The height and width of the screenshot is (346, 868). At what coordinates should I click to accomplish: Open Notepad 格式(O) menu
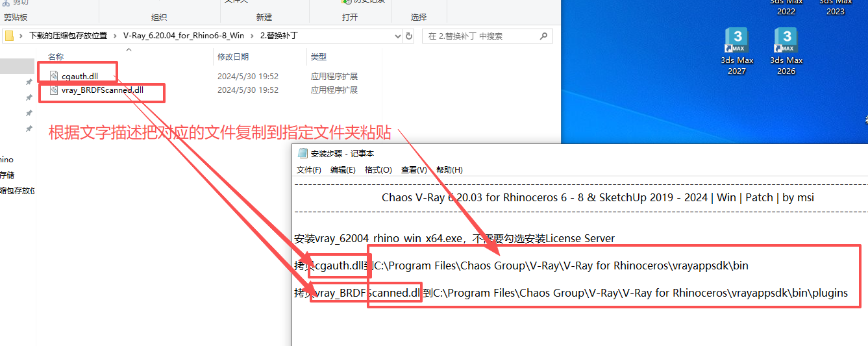pyautogui.click(x=378, y=170)
